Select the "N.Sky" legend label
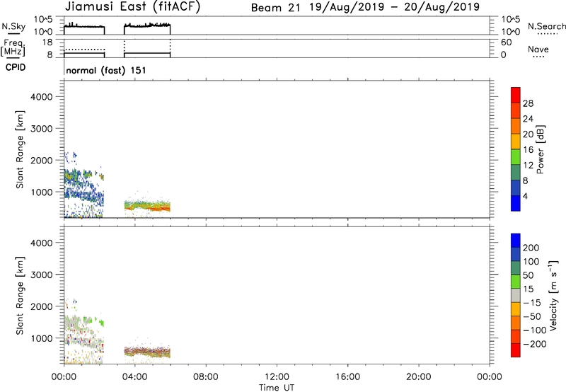Screen dimensions: 566x392 (13, 26)
